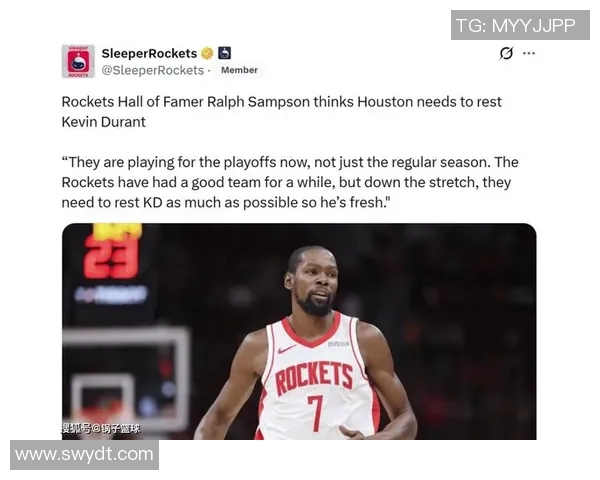Image resolution: width=600 pixels, height=480 pixels.
Task: Click the gold verified badge
Action: [207, 53]
